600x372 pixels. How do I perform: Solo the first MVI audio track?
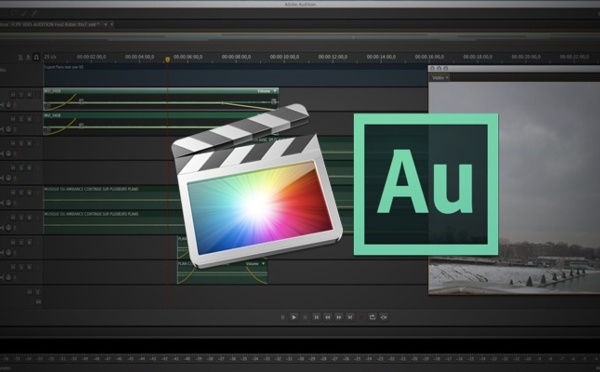point(21,95)
